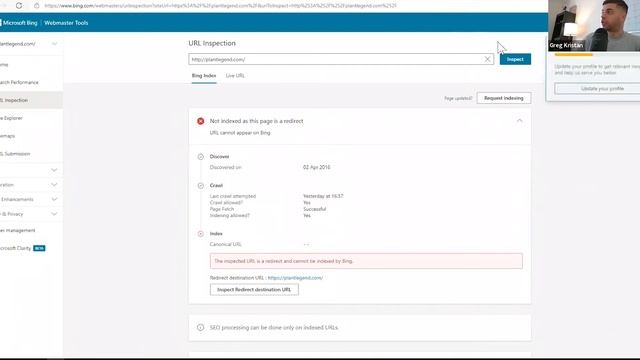Click the red error icon for Not indexed
The image size is (640, 360).
pos(200,121)
